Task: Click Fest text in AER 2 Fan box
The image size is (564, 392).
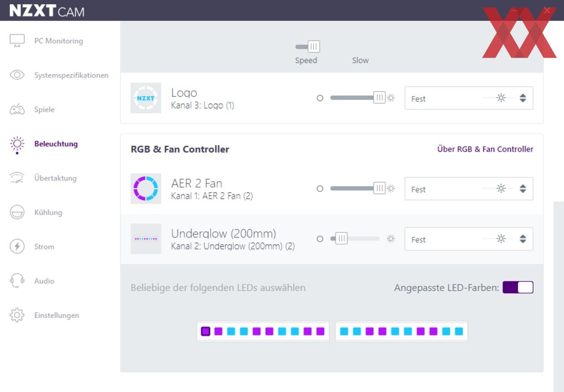Action: [x=418, y=189]
